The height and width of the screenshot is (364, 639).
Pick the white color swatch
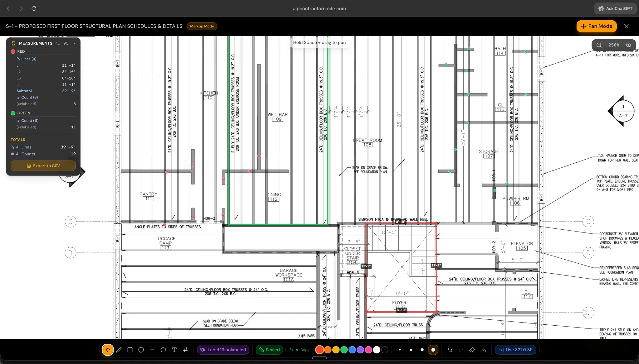point(377,350)
